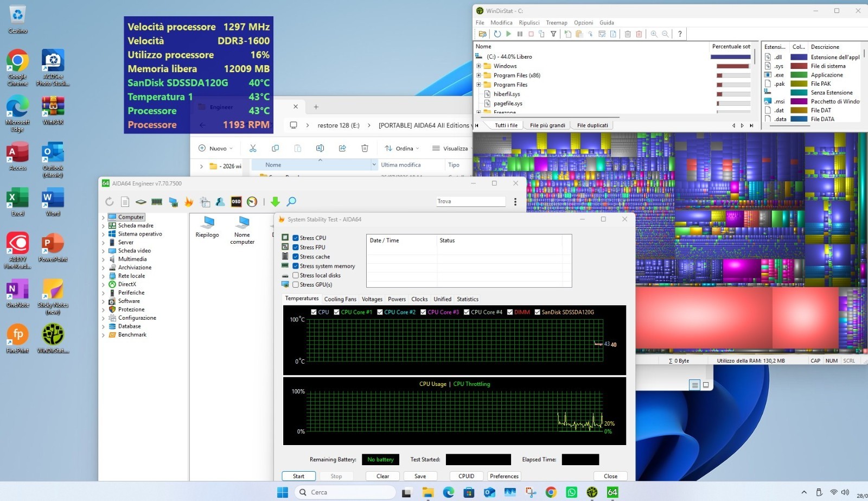
Task: Uncheck the Stress FPU checkbox
Action: (x=296, y=247)
